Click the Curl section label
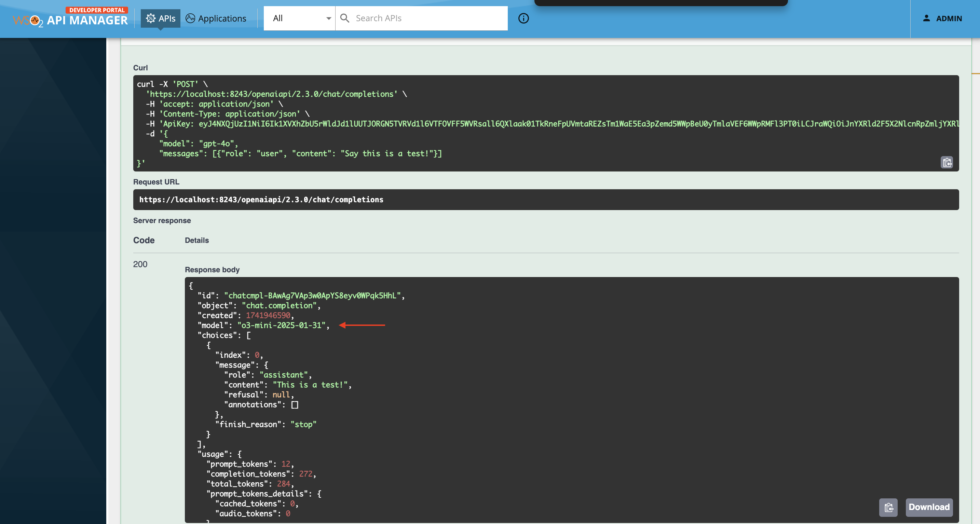Screen dimensions: 980x524 [140, 68]
